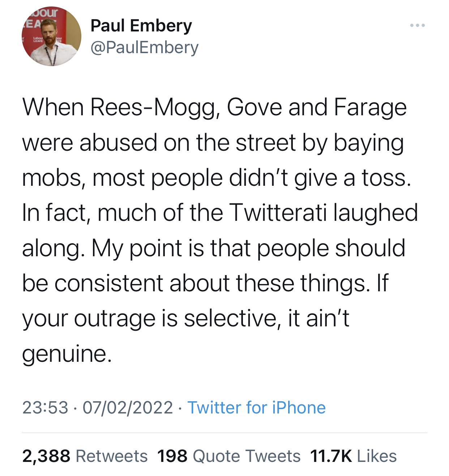The width and height of the screenshot is (449, 476).
Task: Open the "Quote Tweets" label
Action: point(247,456)
